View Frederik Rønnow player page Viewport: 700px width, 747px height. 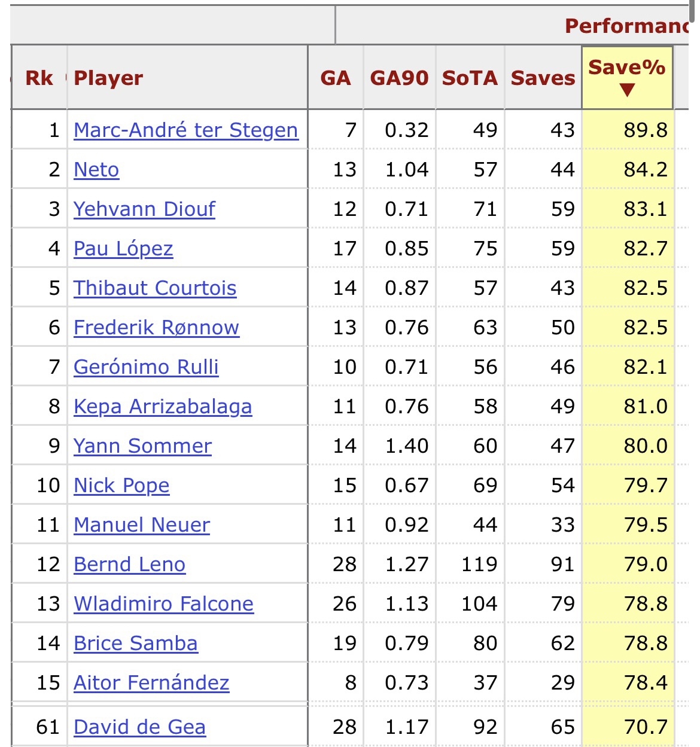156,327
